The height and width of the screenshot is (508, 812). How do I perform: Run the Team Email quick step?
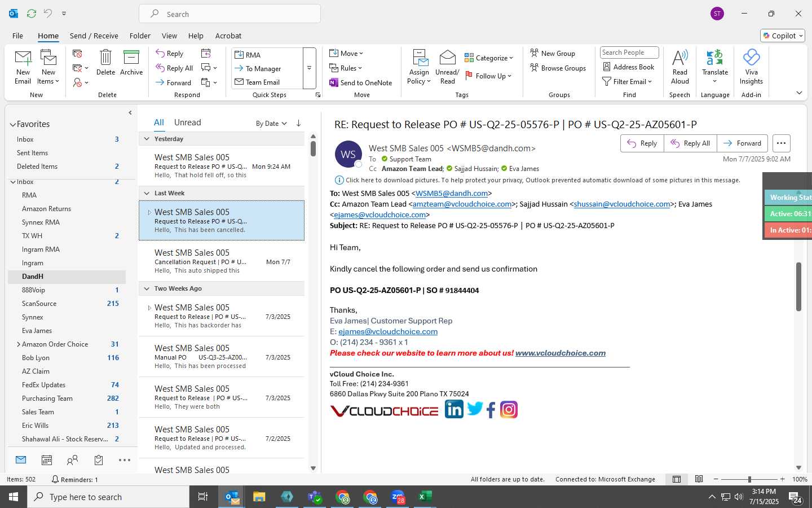tap(267, 82)
